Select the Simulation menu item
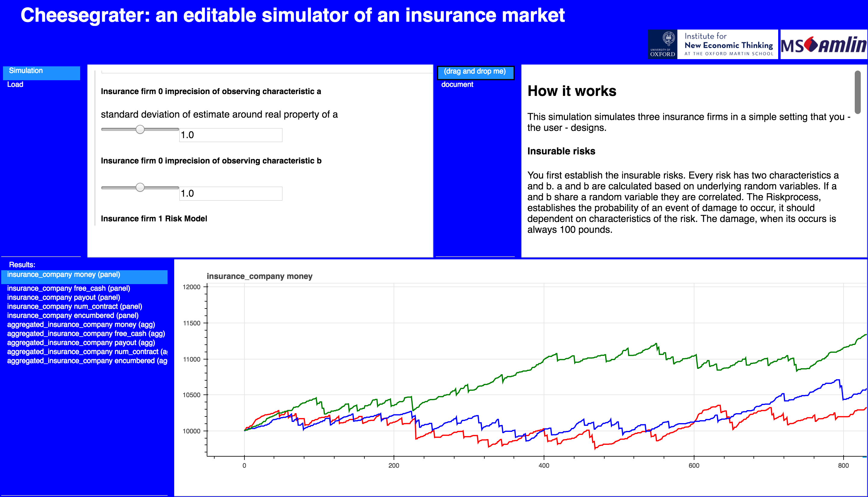The height and width of the screenshot is (497, 868). (26, 71)
